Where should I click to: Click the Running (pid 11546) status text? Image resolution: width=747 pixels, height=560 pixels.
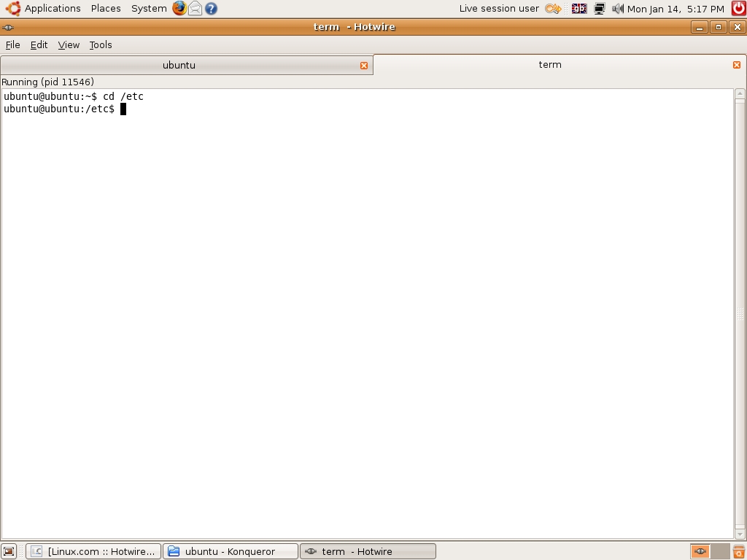[x=47, y=82]
